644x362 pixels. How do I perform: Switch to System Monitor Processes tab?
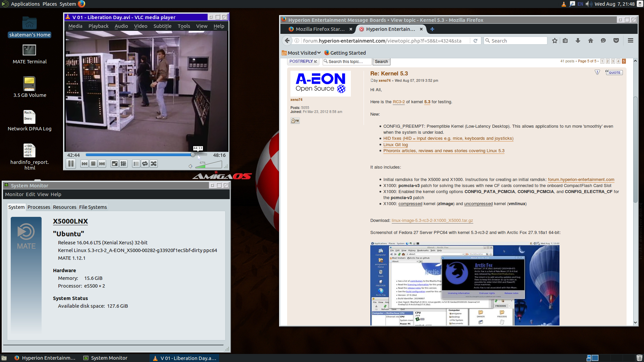[x=39, y=207]
